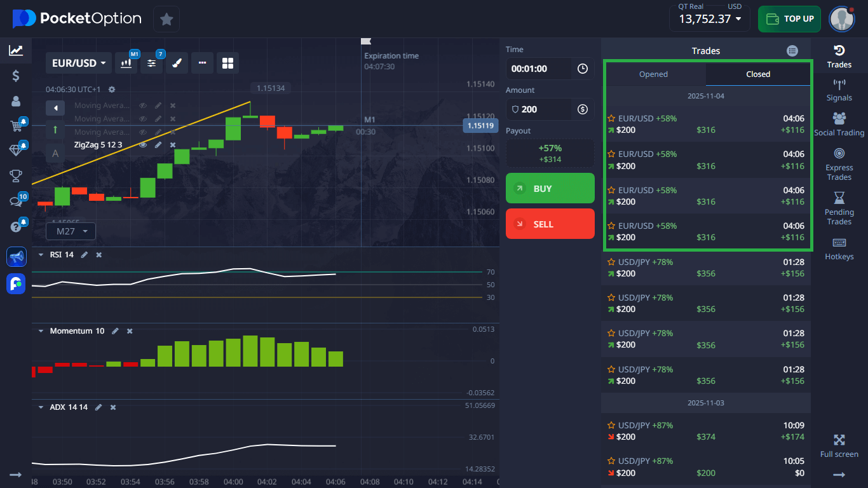Hide the ZigZag 5 12 3 indicator
Screen dimensions: 868x488
(143, 145)
